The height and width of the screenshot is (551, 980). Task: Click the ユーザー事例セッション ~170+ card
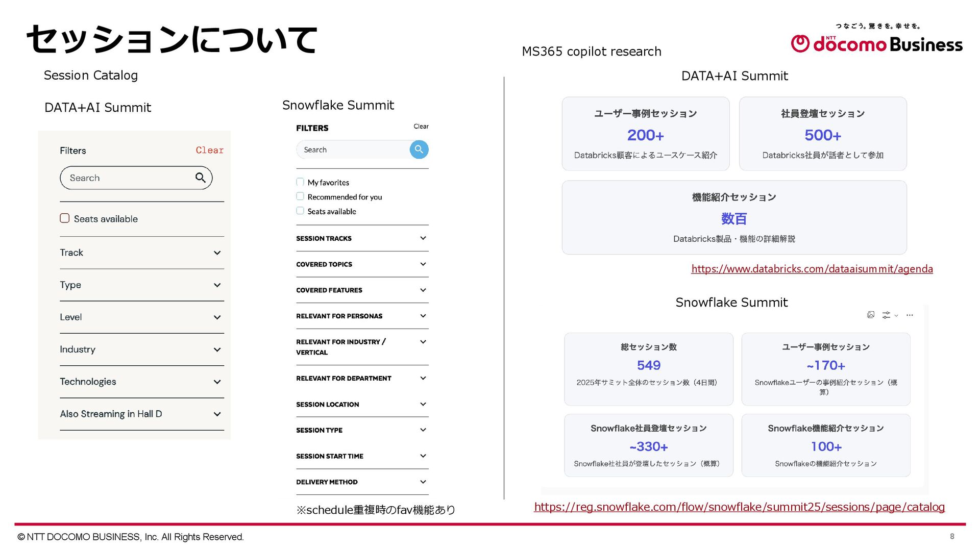[x=826, y=369]
